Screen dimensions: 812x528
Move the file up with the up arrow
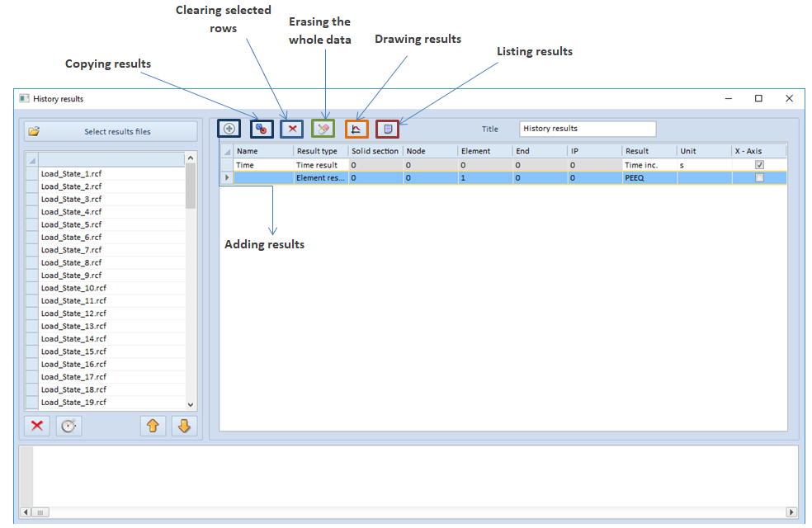(153, 426)
